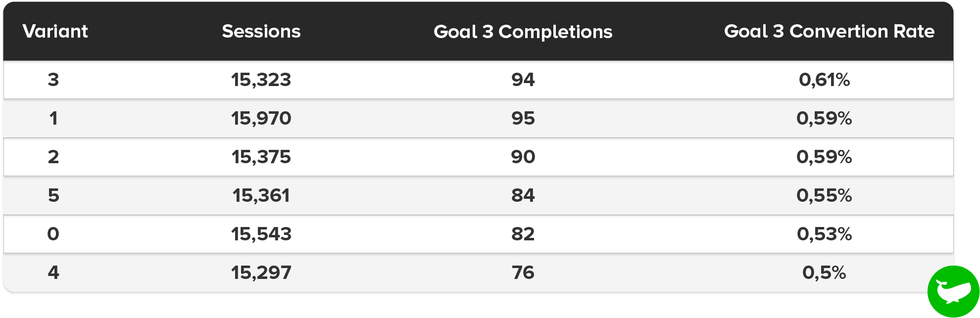
Task: Click the 76 completions value
Action: (x=523, y=273)
